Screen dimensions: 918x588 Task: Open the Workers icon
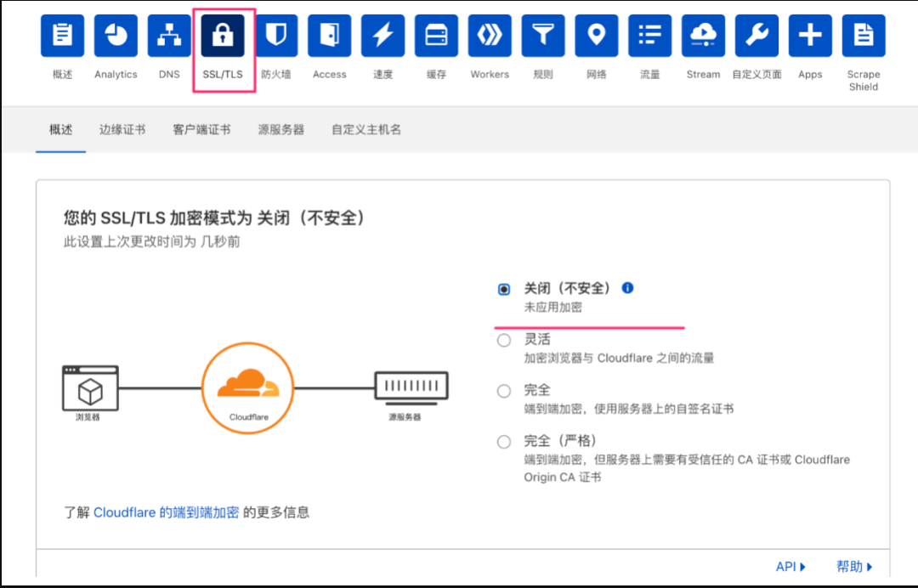490,36
